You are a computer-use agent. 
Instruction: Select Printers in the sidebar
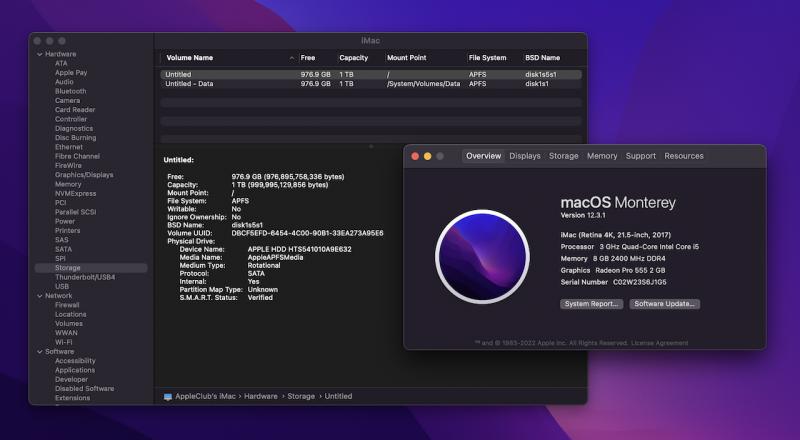(67, 231)
